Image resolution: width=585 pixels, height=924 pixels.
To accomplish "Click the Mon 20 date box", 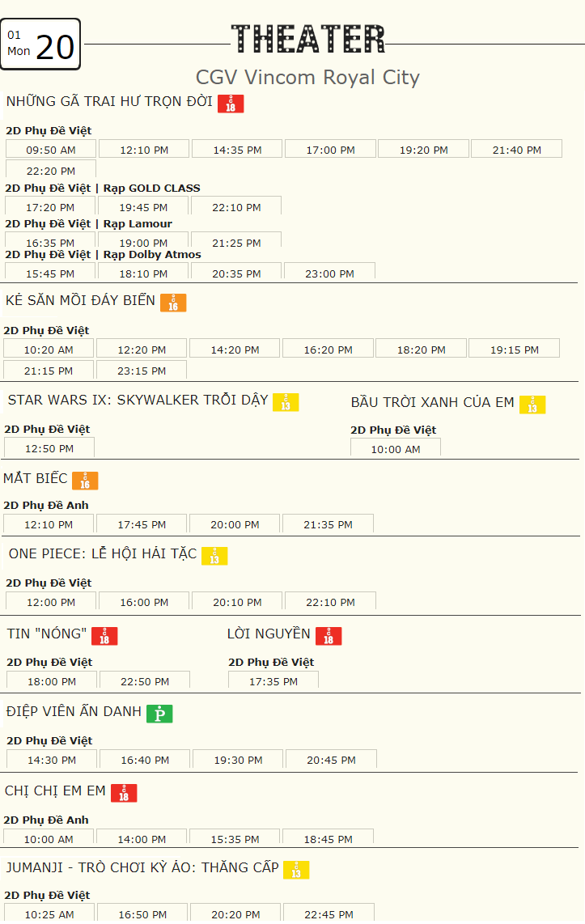I will click(40, 45).
